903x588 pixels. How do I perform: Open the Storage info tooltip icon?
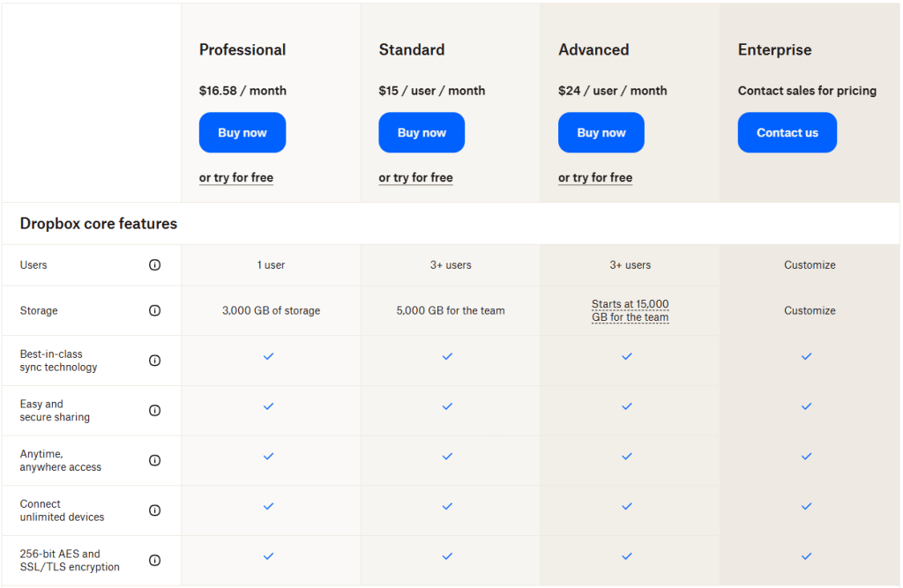tap(155, 310)
